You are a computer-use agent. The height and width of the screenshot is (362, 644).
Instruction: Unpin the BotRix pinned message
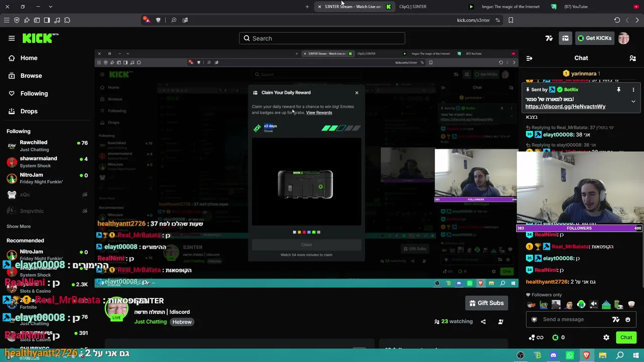point(618,90)
